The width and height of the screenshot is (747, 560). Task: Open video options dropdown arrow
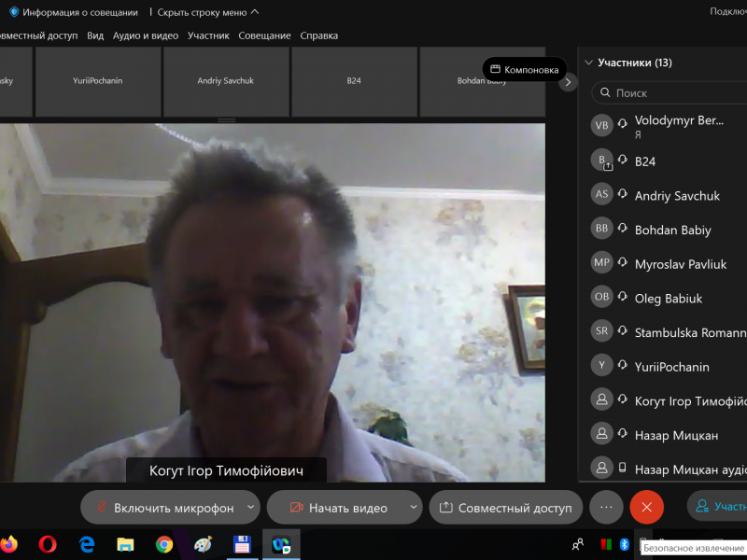(x=414, y=508)
